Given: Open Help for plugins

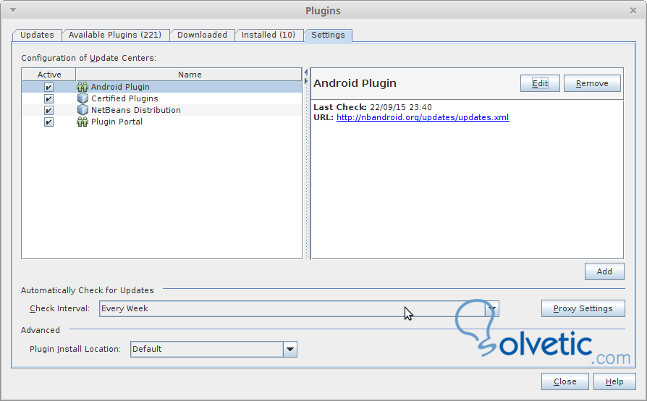Looking at the screenshot, I should tap(614, 382).
